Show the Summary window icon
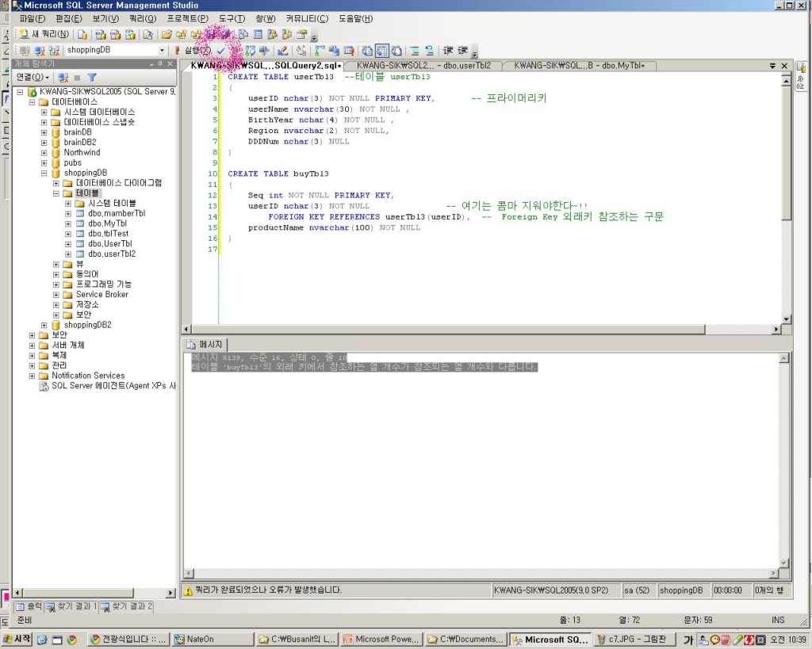The height and width of the screenshot is (649, 812). [x=258, y=35]
